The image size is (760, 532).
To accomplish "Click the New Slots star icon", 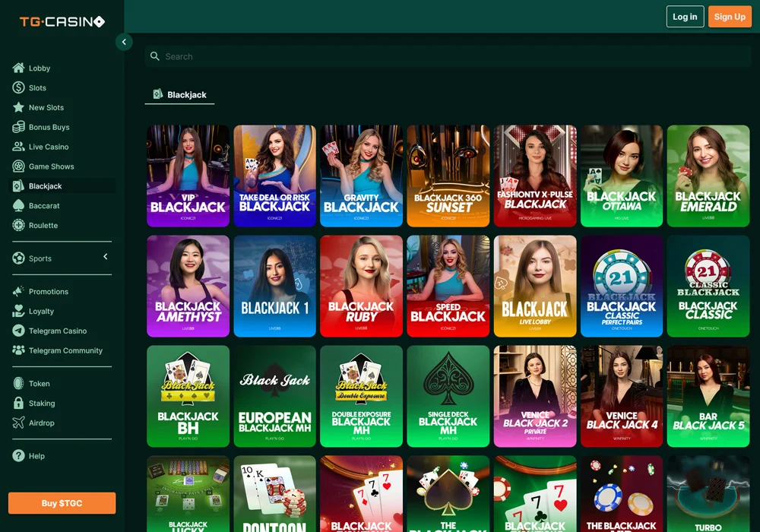I will click(x=17, y=107).
